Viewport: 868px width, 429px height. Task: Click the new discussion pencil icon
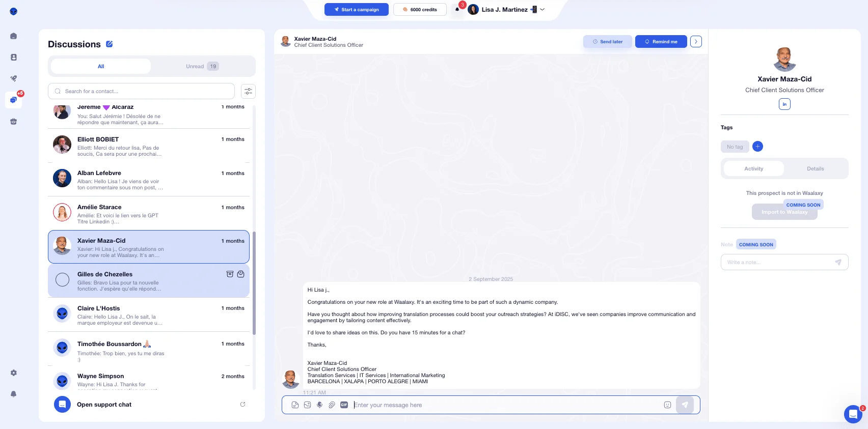109,44
